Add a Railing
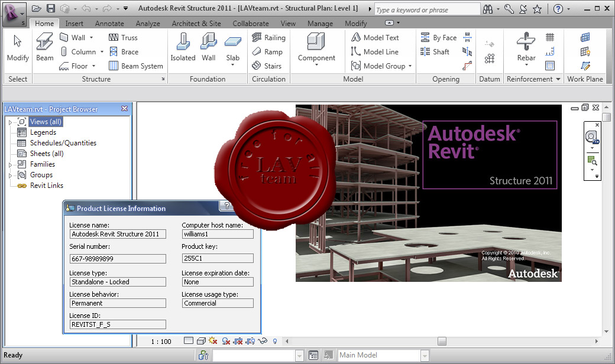 [268, 38]
